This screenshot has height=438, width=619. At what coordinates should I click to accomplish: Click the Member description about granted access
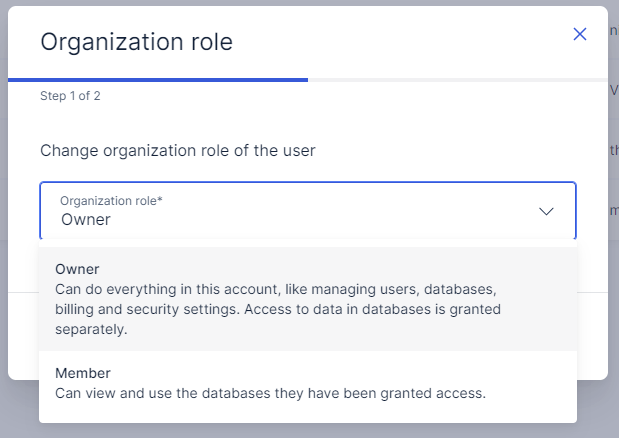tap(270, 393)
